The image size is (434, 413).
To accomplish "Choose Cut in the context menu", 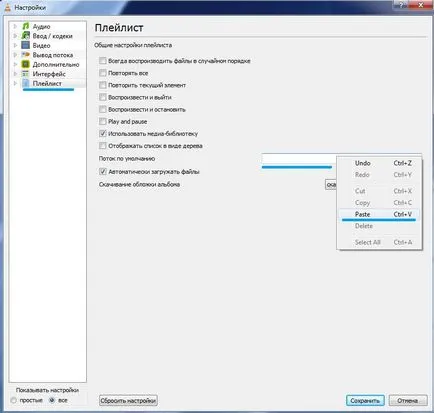I will click(x=379, y=191).
